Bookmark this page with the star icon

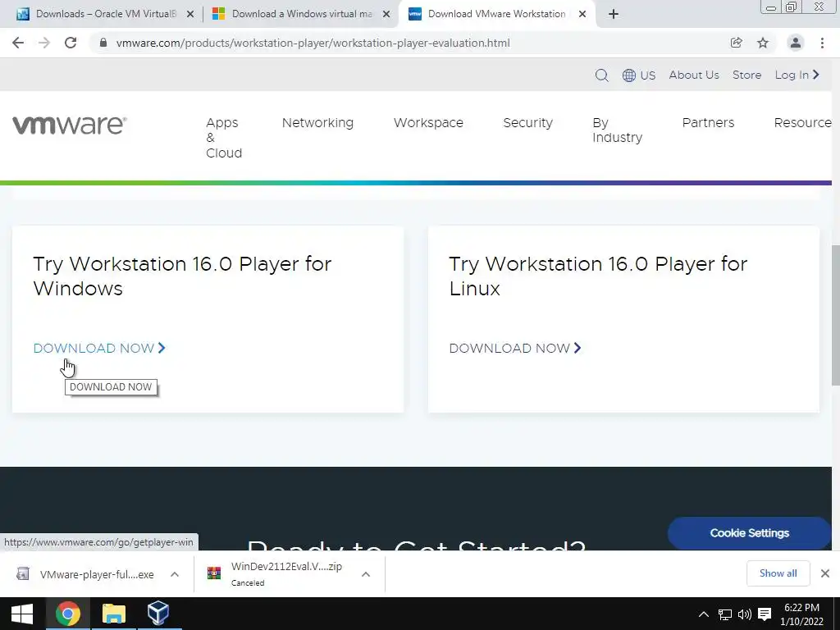pos(763,43)
